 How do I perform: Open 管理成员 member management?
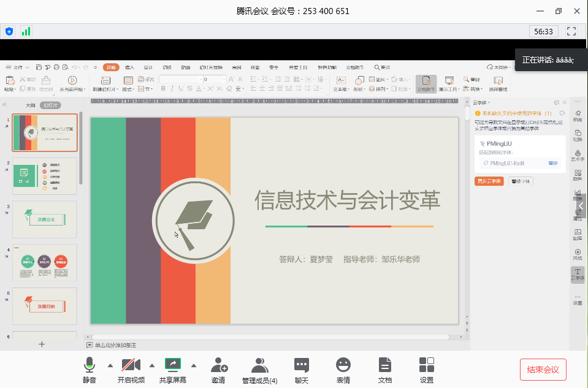(259, 370)
